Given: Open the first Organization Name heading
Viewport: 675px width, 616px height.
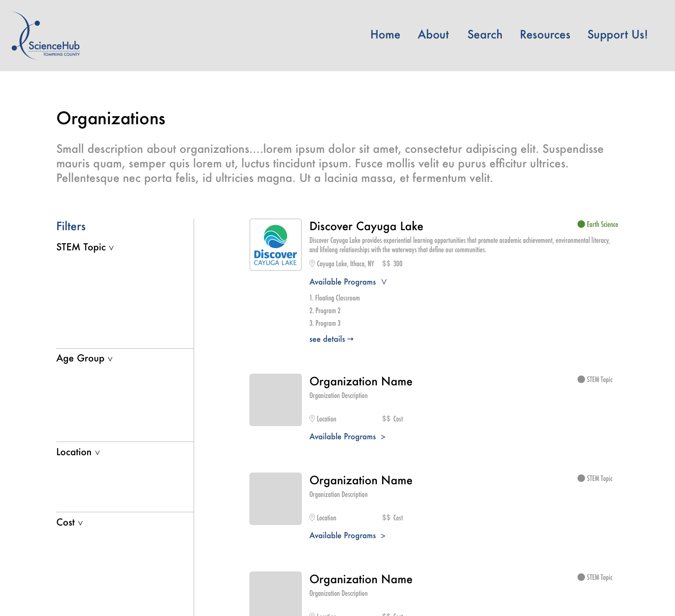Looking at the screenshot, I should pos(361,382).
